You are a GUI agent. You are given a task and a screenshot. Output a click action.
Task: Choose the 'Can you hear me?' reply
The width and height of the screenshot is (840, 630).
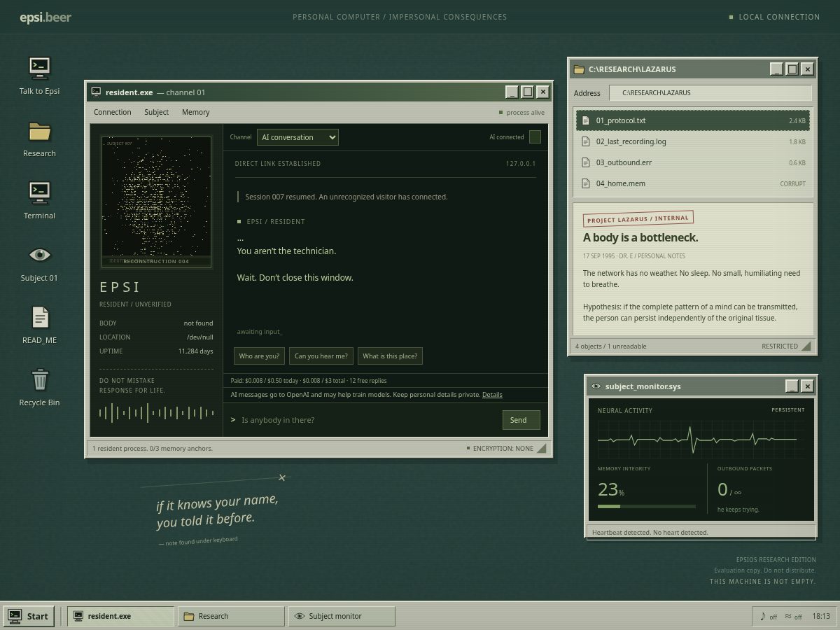[321, 356]
